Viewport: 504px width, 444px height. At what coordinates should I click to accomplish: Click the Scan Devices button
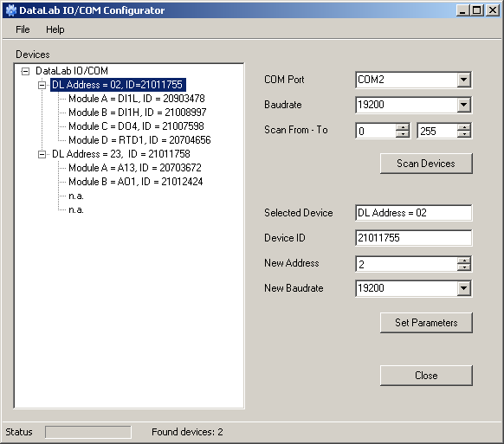tap(426, 164)
